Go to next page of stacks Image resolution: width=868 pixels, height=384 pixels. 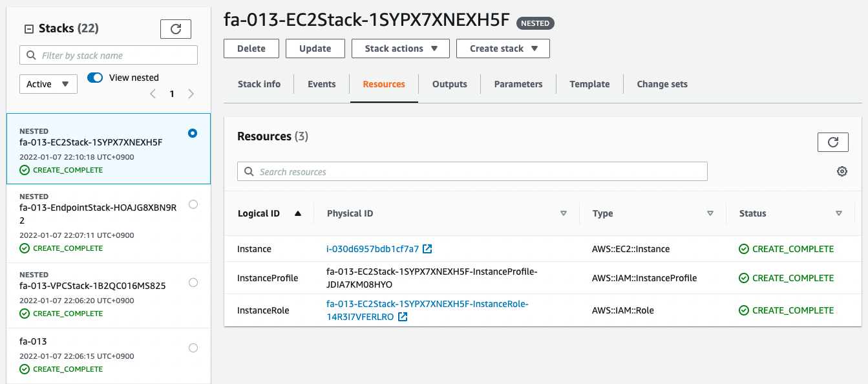pos(191,94)
